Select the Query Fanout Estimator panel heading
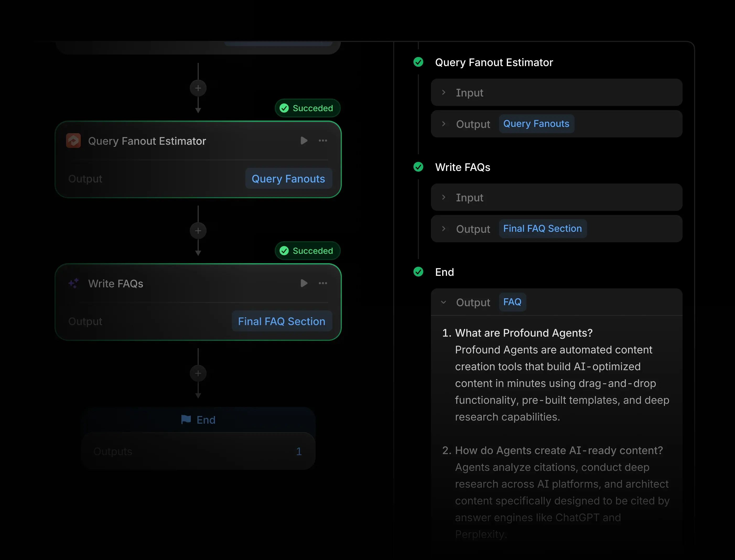Image resolution: width=735 pixels, height=560 pixels. click(x=494, y=62)
